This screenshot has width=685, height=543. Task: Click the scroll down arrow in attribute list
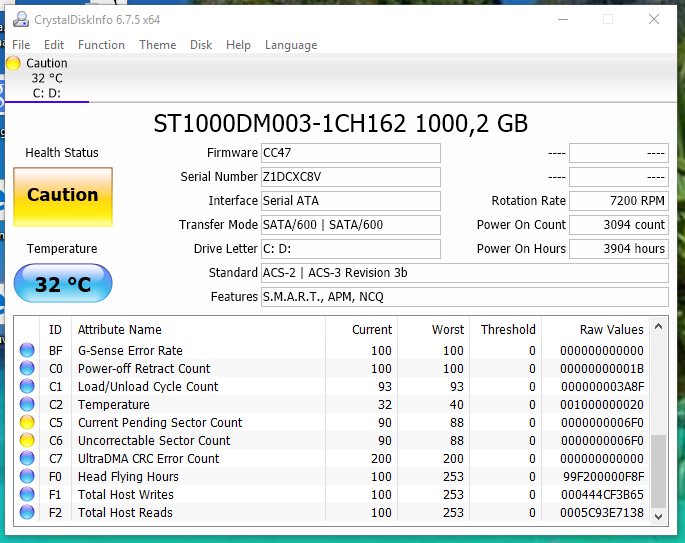click(x=659, y=516)
